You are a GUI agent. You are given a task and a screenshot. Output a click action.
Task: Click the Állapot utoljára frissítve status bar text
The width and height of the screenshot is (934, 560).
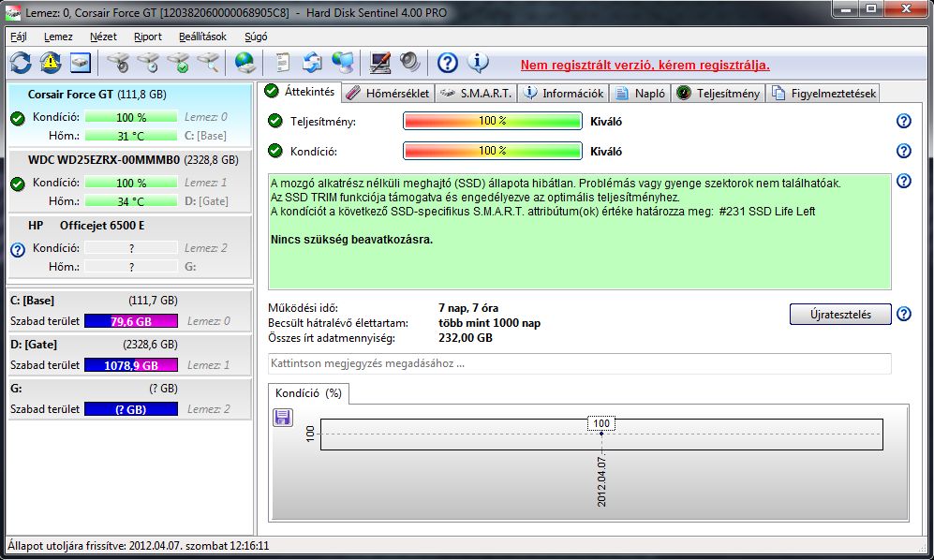click(139, 546)
